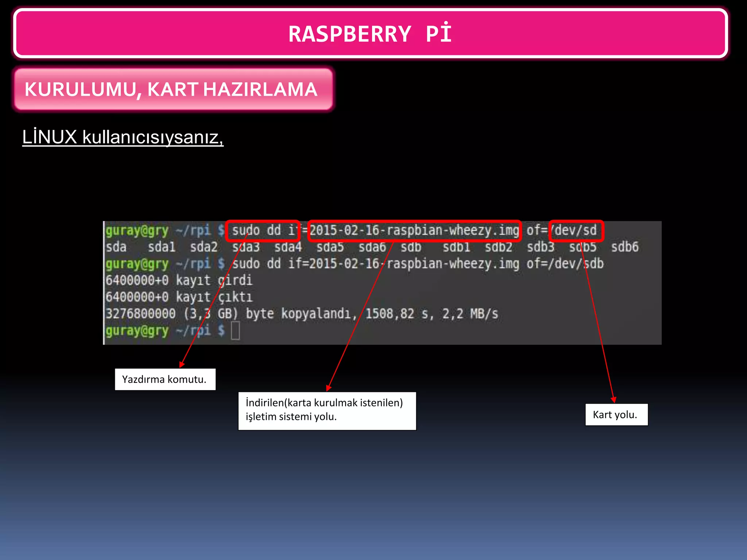The width and height of the screenshot is (747, 560).
Task: Click sda5 in the terminal device list
Action: click(x=330, y=247)
